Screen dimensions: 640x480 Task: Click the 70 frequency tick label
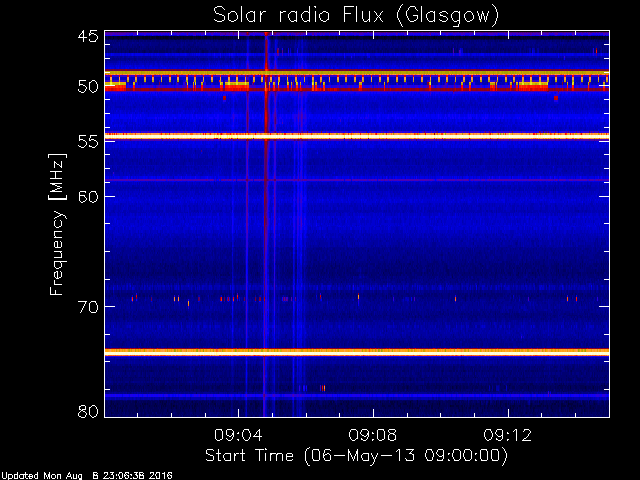tap(88, 307)
